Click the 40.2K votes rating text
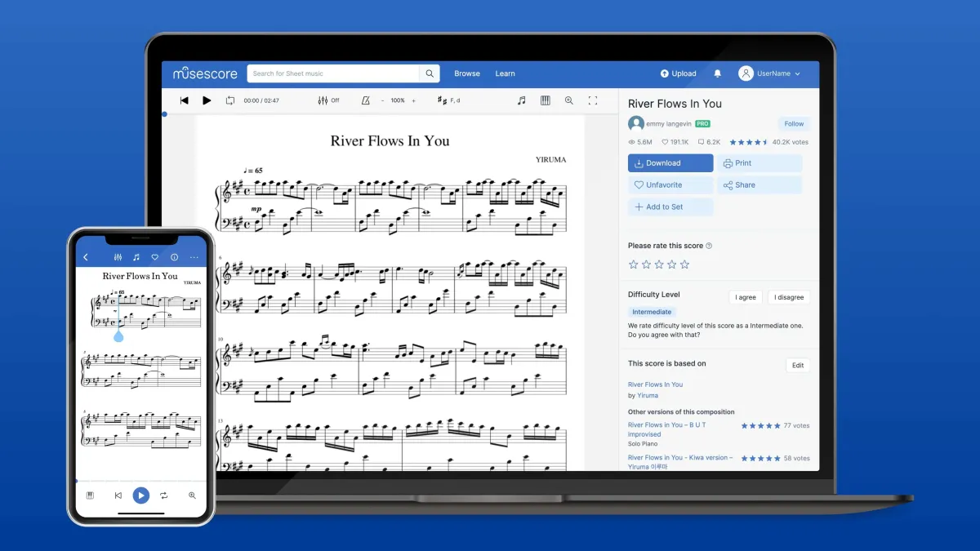980x551 pixels. tap(791, 142)
